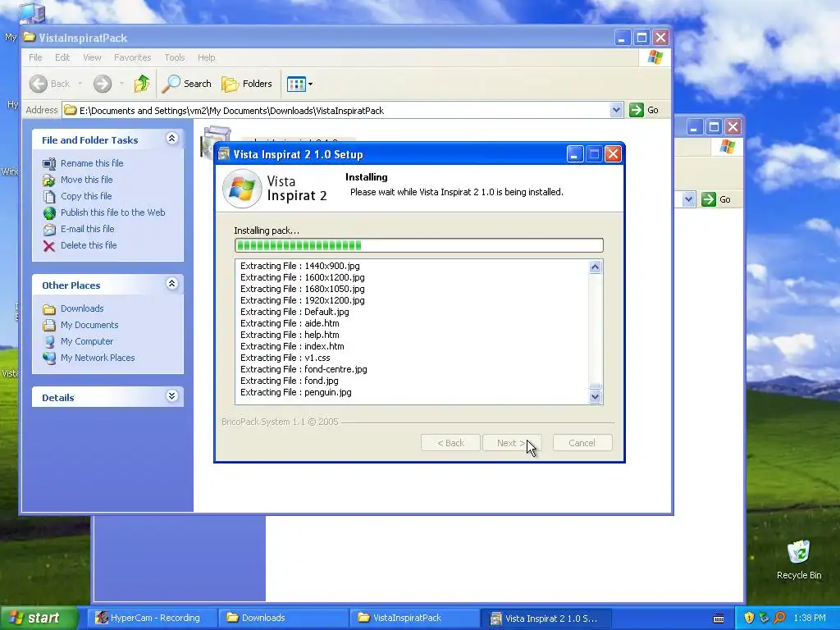This screenshot has height=630, width=840.
Task: Minimize the Vista Inspirat Setup dialog
Action: click(575, 154)
